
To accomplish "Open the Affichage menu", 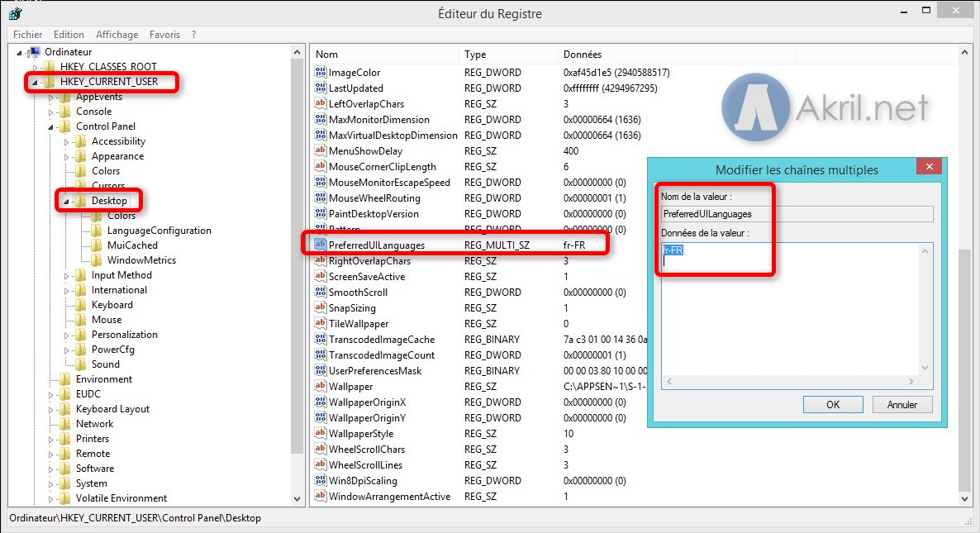I will (117, 35).
